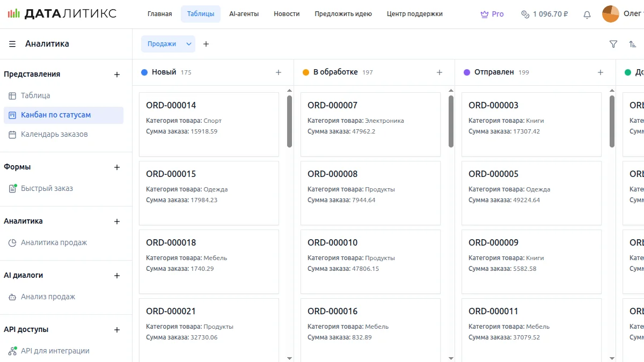Open the filter icon in toolbar
This screenshot has width=644, height=362.
[x=613, y=44]
